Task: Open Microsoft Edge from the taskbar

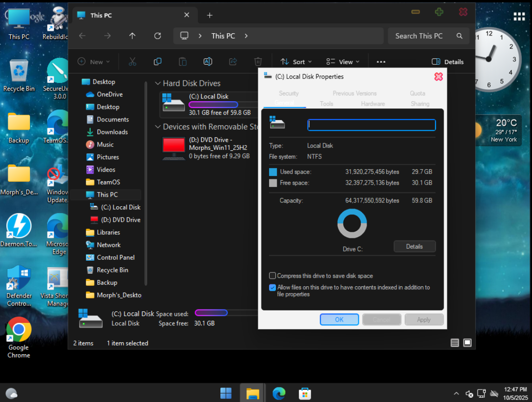Action: (x=279, y=393)
